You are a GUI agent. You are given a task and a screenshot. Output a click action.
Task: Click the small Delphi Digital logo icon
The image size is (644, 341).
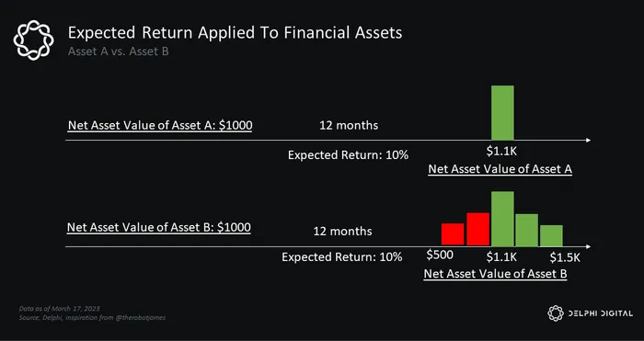pyautogui.click(x=556, y=313)
